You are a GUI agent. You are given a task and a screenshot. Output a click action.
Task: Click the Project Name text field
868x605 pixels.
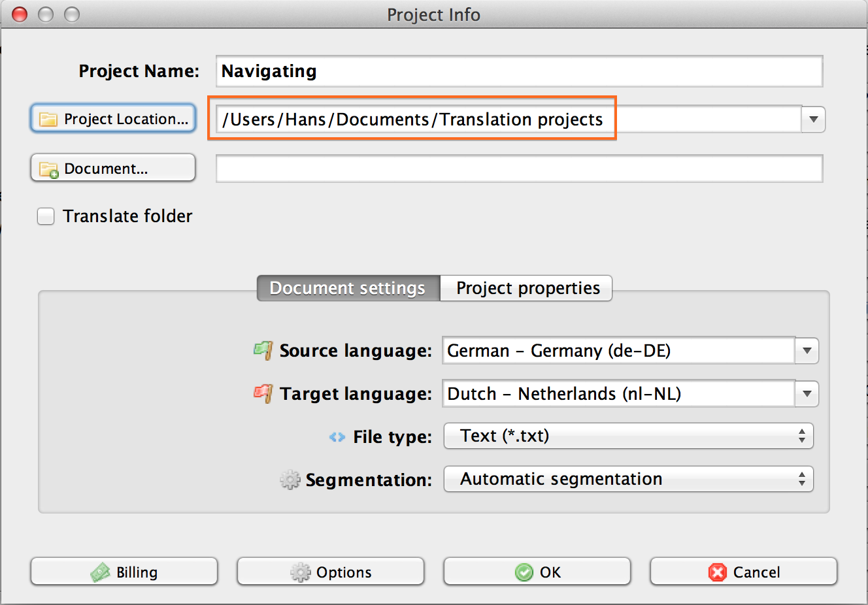coord(519,71)
